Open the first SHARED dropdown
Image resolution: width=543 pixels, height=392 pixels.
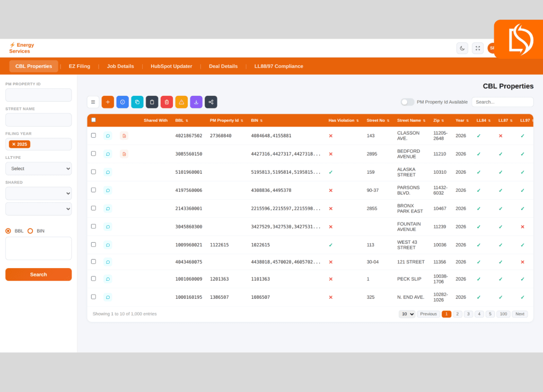[x=38, y=193]
